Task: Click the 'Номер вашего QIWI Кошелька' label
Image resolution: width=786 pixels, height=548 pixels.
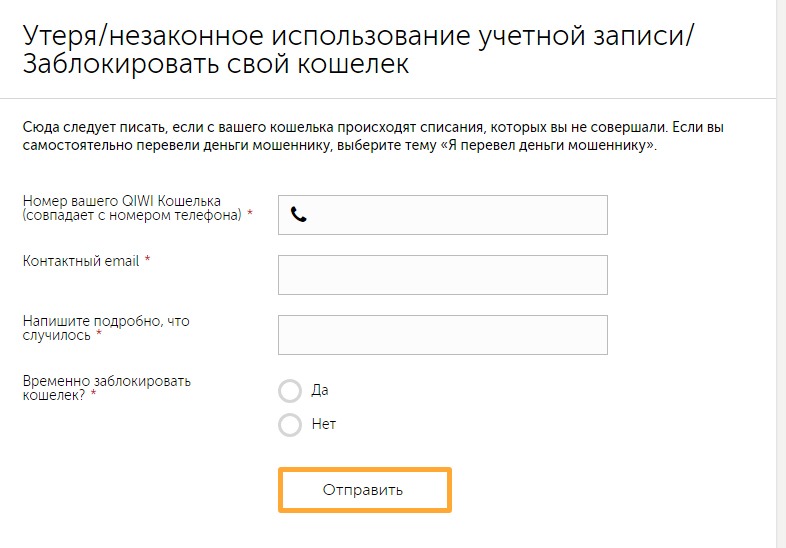Action: (122, 201)
